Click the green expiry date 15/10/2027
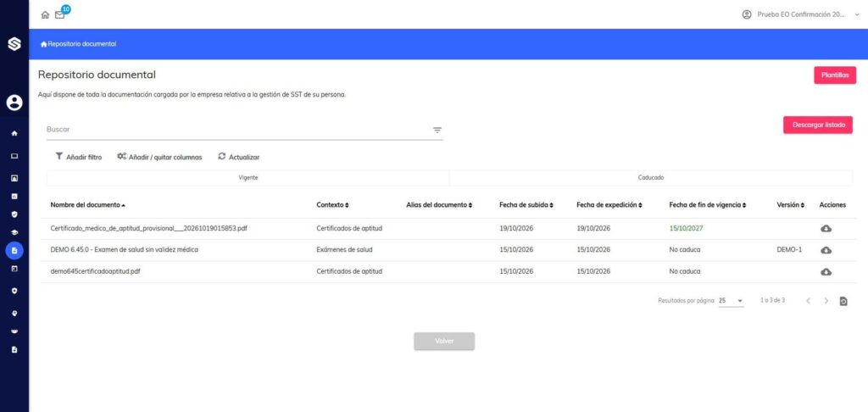The height and width of the screenshot is (412, 868). click(x=687, y=228)
